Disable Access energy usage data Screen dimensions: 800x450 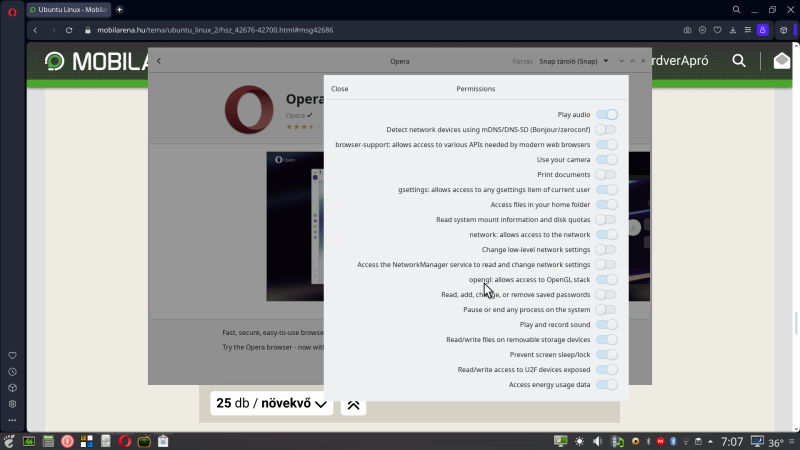click(607, 385)
